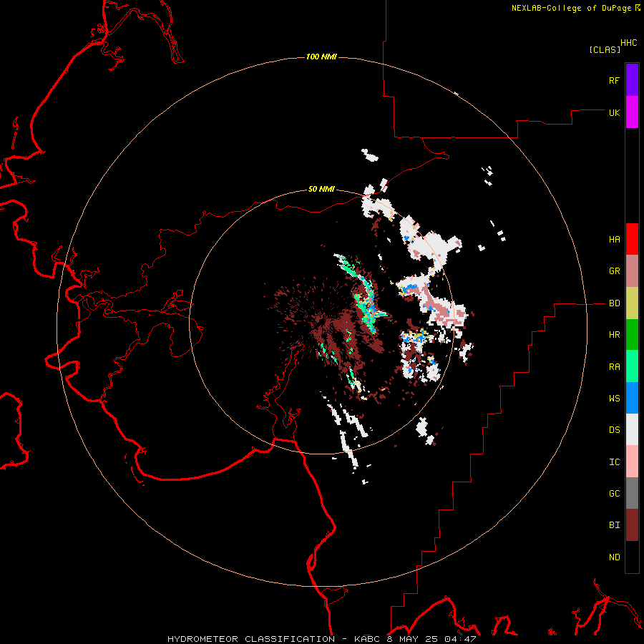The image size is (644, 644).
Task: Click the RF legend label
Action: click(614, 81)
